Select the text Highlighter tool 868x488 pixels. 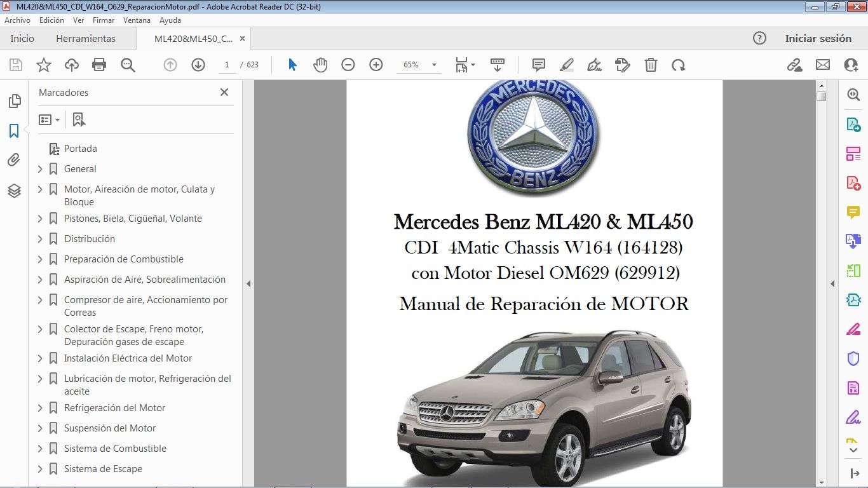pyautogui.click(x=566, y=64)
